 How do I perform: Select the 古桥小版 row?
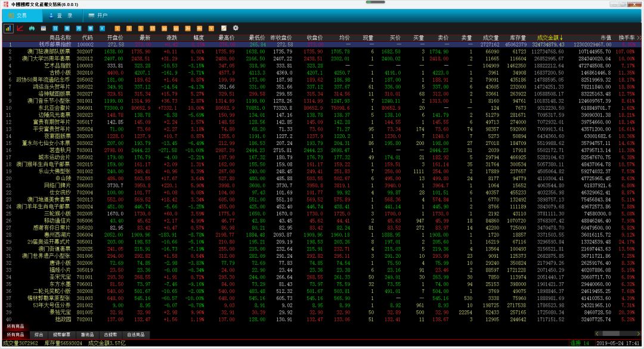tap(321, 73)
